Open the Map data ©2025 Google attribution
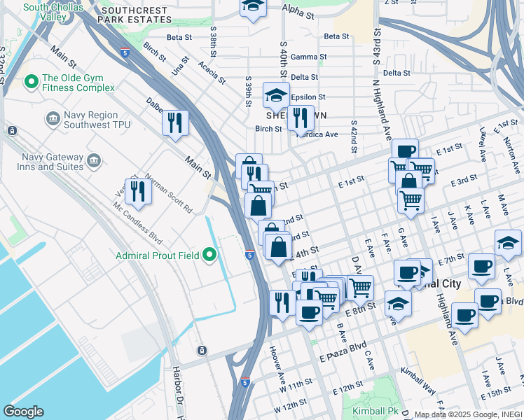This screenshot has width=524, height=420. [x=469, y=415]
